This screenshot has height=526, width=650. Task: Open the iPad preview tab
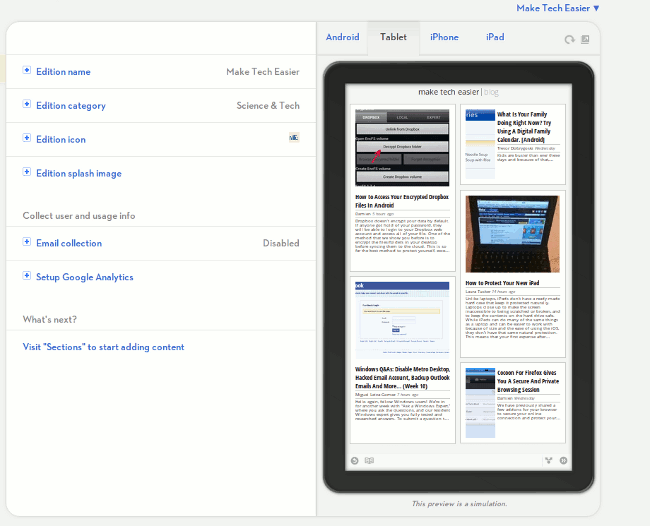click(x=495, y=37)
